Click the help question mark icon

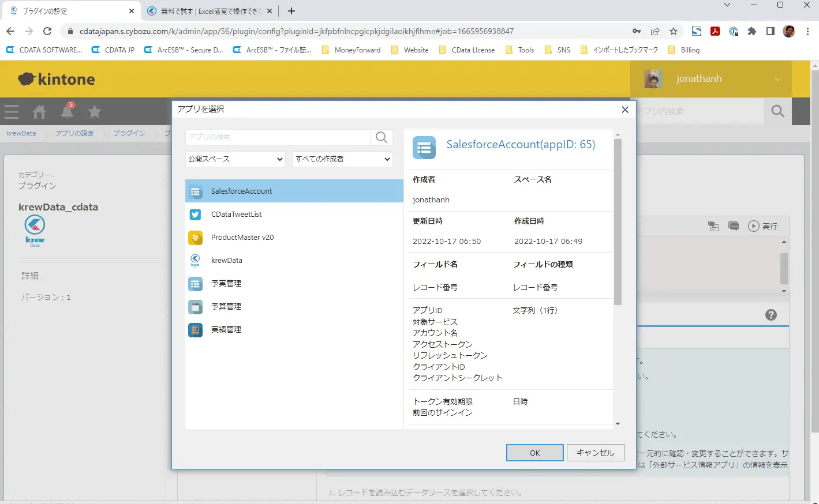click(x=771, y=315)
